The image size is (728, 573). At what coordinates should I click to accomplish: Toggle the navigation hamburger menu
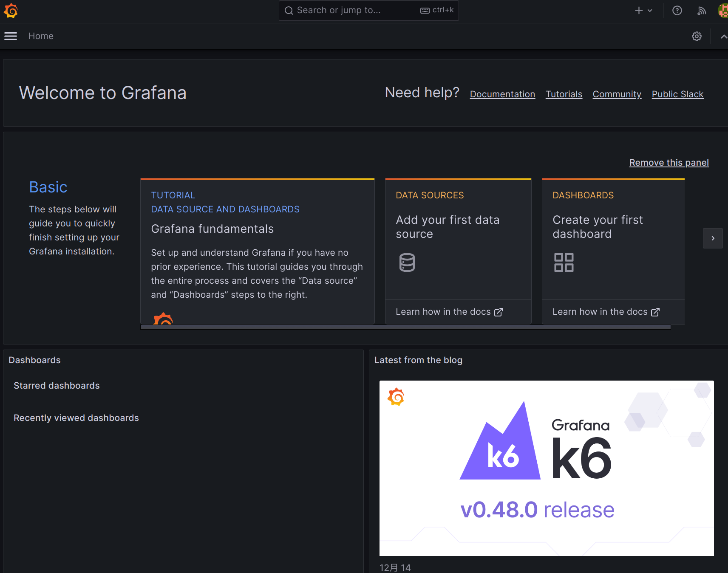[x=10, y=36]
